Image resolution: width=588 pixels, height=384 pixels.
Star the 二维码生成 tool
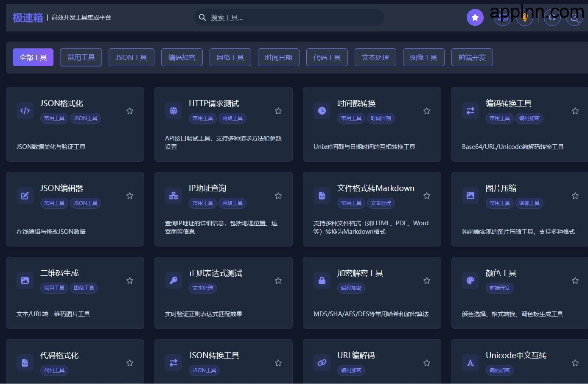130,280
